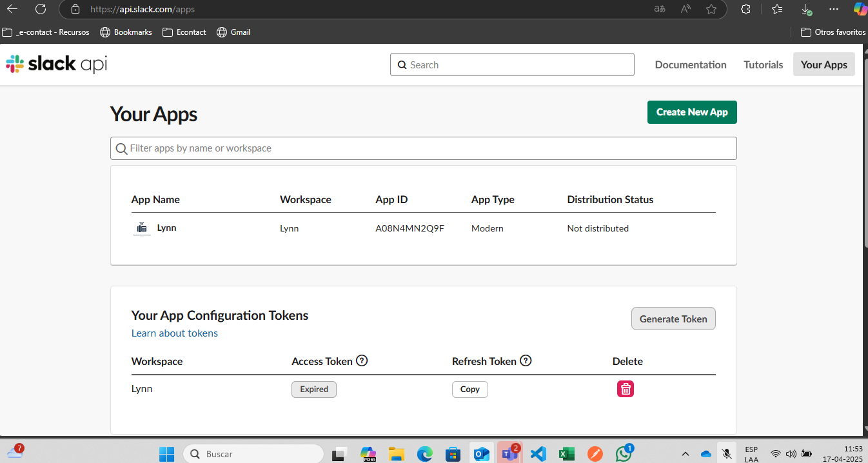Open the browser Extensions icon
This screenshot has height=463, width=868.
(x=746, y=9)
